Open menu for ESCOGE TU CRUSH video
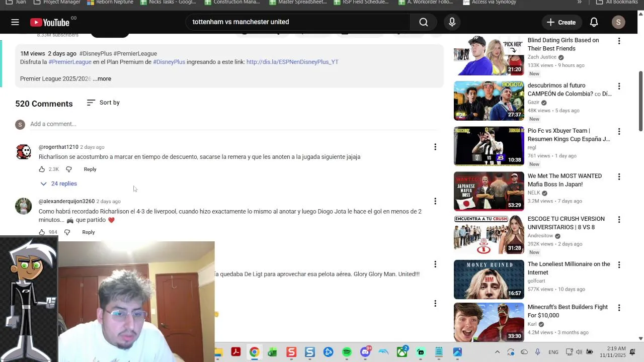Screen dimensions: 644x362 (619, 219)
